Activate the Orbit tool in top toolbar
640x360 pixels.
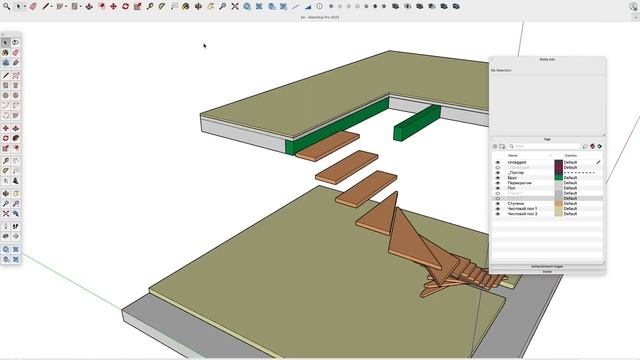(x=198, y=7)
